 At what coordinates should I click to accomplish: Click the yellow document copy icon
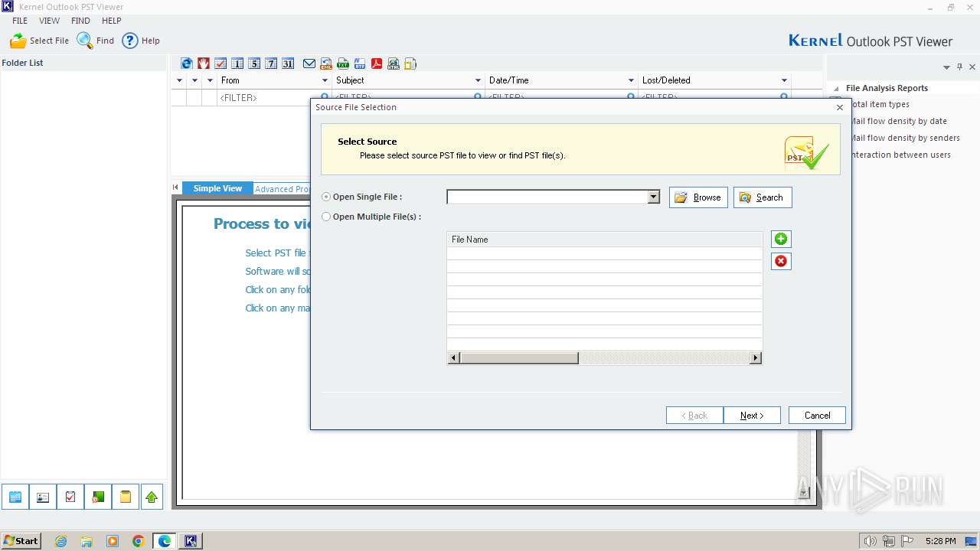tap(410, 64)
